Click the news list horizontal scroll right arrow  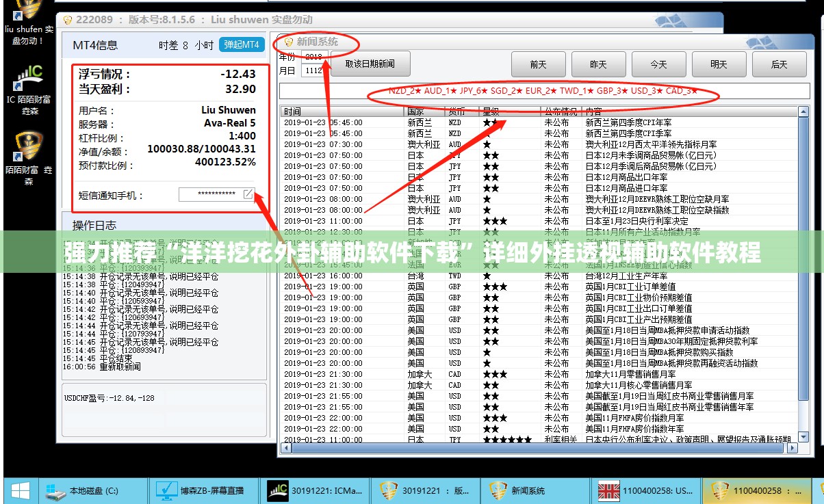tap(792, 449)
